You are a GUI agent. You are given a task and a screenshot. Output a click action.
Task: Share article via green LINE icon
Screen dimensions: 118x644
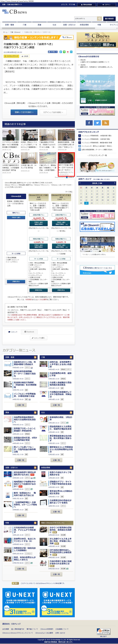coord(64,52)
